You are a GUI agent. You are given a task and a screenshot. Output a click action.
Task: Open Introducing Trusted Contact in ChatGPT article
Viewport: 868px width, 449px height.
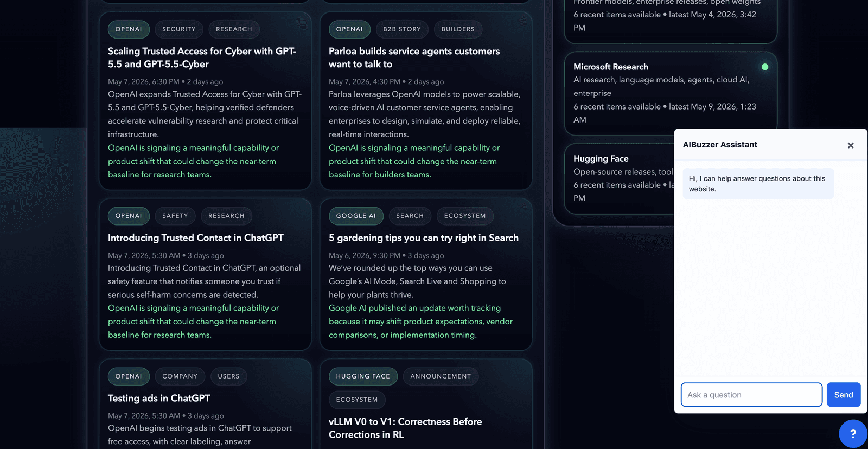point(195,238)
